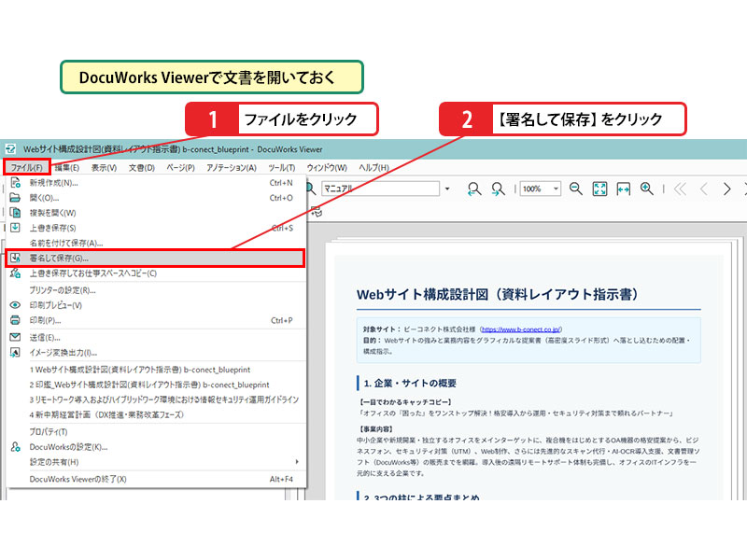Open recent file 2 印鑑_Webサイト構成設計図
This screenshot has width=747, height=560.
[x=155, y=385]
